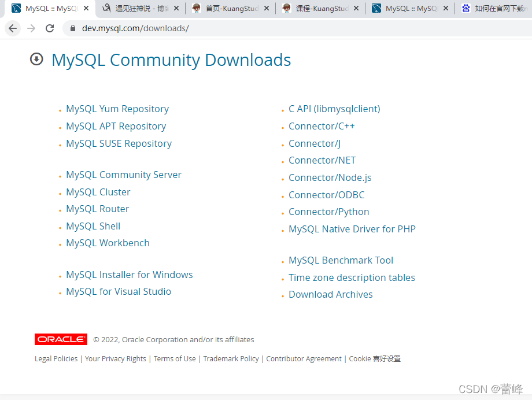The image size is (532, 400).
Task: Open Time zone description tables link
Action: coord(352,277)
